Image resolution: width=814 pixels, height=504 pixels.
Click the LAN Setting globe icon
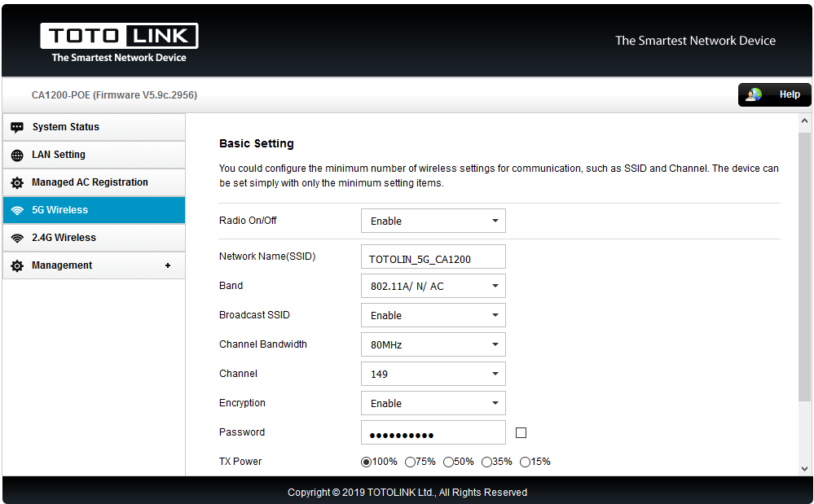pyautogui.click(x=17, y=155)
